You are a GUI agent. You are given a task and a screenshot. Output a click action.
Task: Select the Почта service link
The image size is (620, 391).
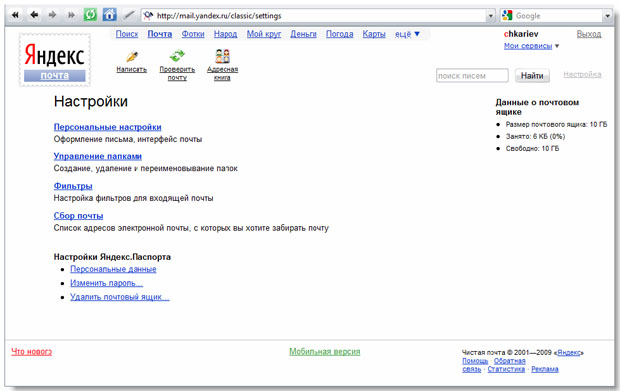160,34
